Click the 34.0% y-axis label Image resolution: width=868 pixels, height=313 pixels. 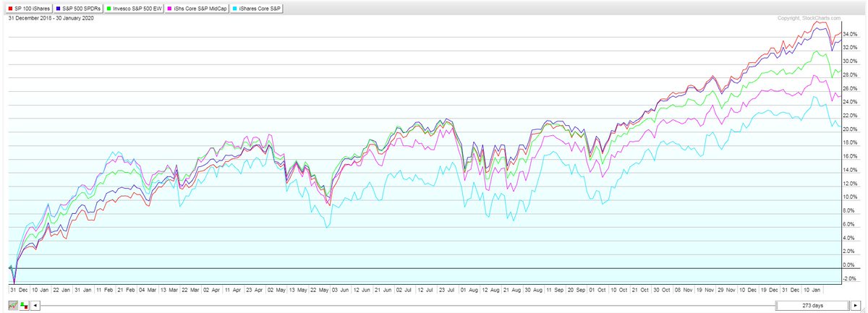click(x=849, y=34)
